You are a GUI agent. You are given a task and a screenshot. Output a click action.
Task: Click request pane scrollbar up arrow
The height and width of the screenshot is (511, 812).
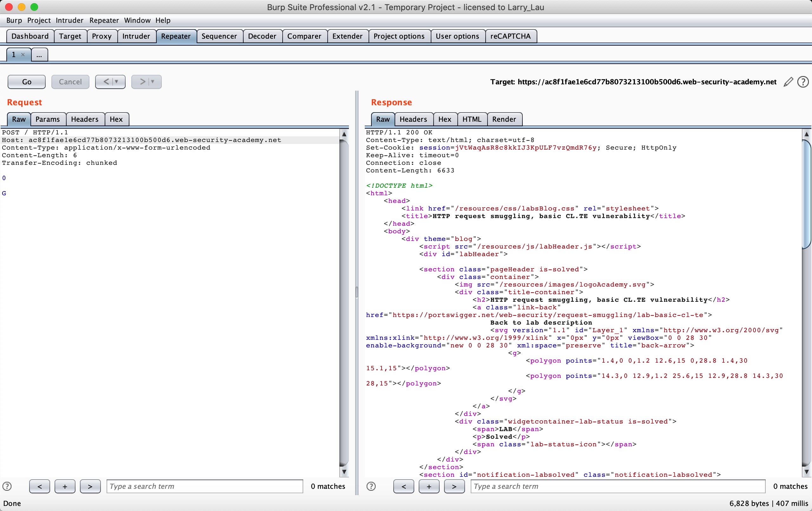[x=344, y=134]
